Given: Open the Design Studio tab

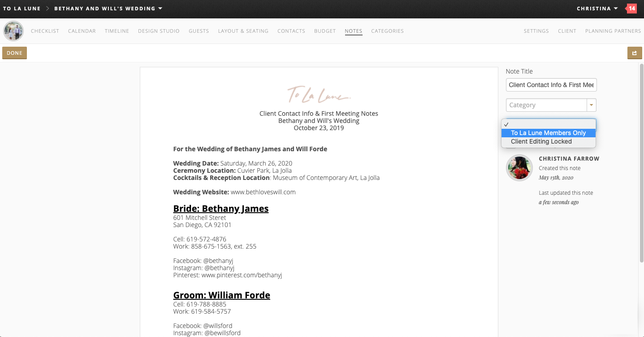Looking at the screenshot, I should [x=159, y=31].
